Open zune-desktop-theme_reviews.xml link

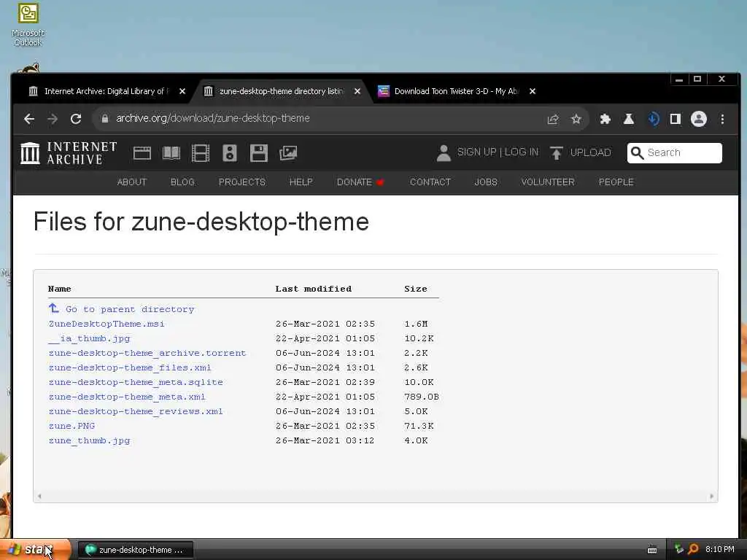(x=136, y=411)
